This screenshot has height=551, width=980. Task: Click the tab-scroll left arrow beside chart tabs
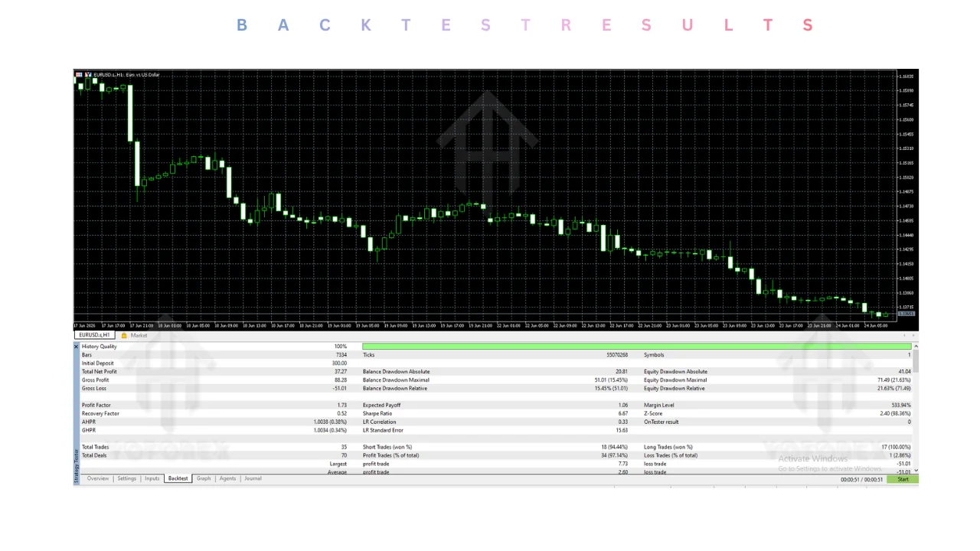[904, 335]
